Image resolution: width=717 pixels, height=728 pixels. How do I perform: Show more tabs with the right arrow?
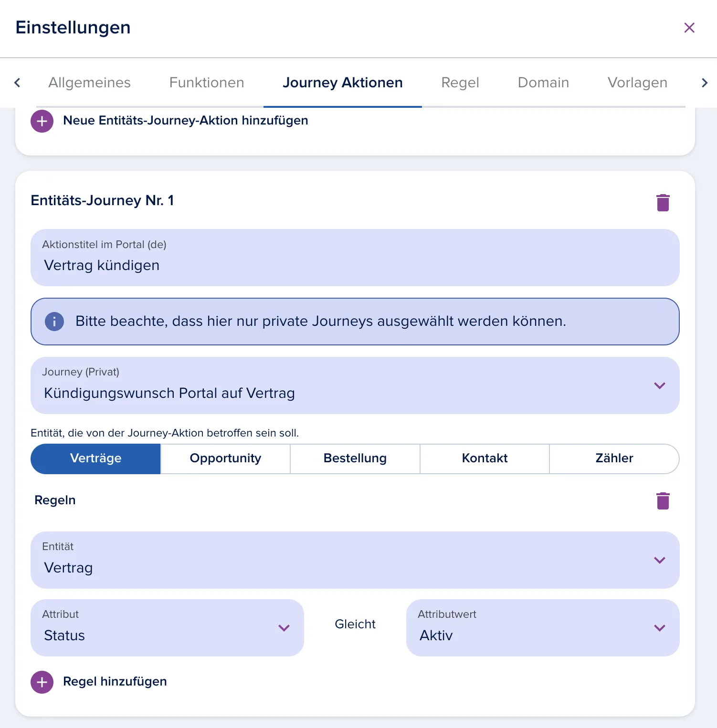coord(704,83)
